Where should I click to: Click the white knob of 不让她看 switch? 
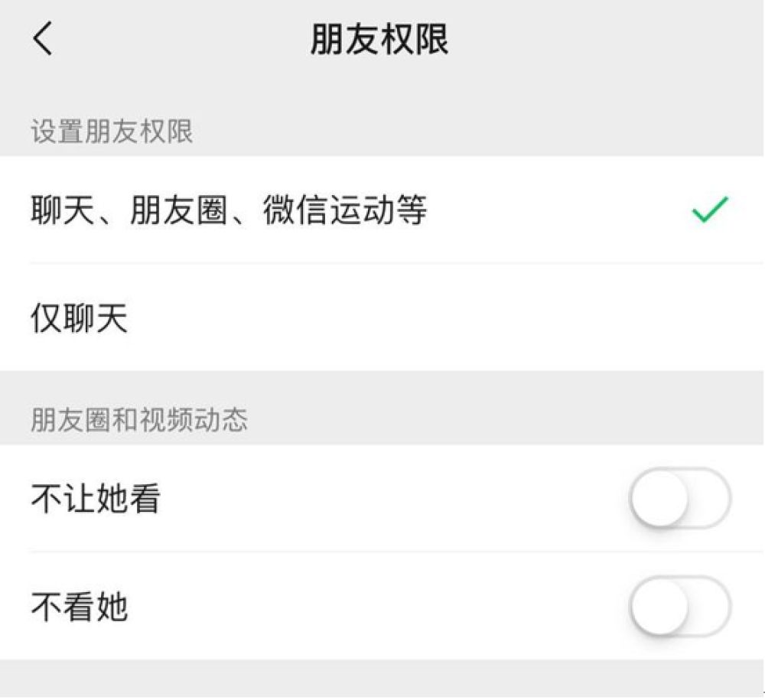pyautogui.click(x=659, y=499)
